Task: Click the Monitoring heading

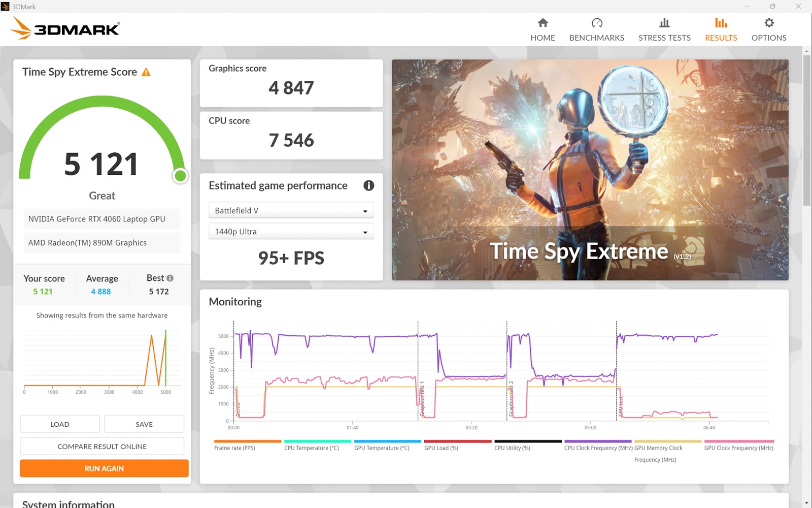Action: pyautogui.click(x=235, y=302)
